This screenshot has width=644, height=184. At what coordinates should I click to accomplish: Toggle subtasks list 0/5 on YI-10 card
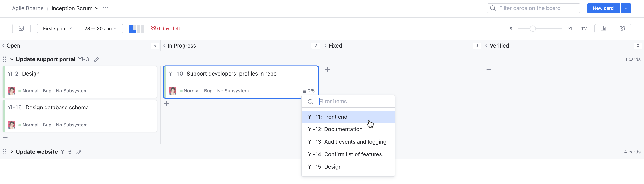click(x=308, y=91)
